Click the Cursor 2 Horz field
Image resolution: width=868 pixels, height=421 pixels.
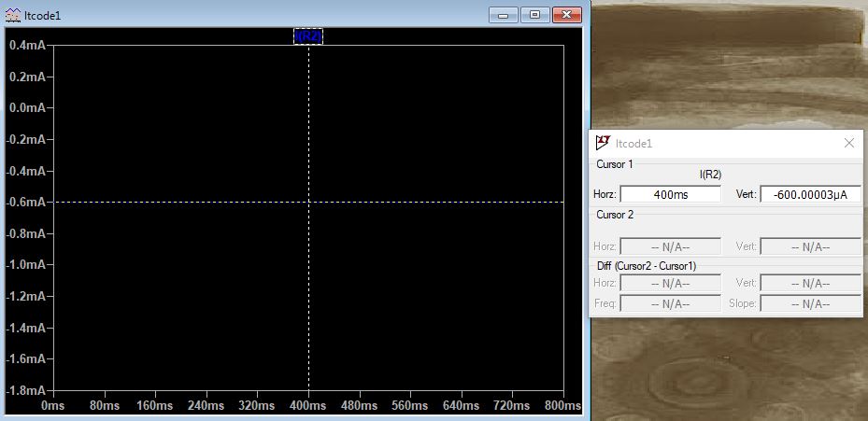(x=670, y=246)
